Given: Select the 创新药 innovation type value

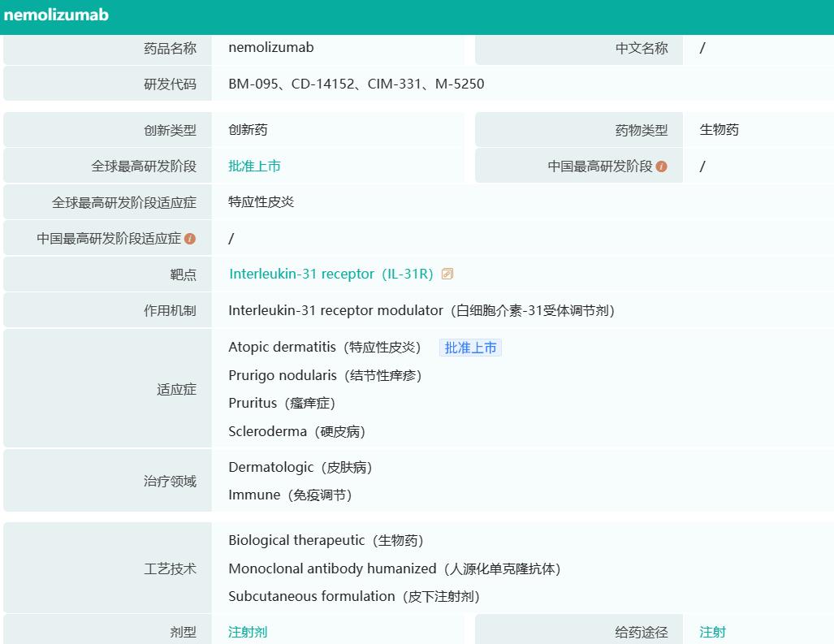Looking at the screenshot, I should click(246, 129).
